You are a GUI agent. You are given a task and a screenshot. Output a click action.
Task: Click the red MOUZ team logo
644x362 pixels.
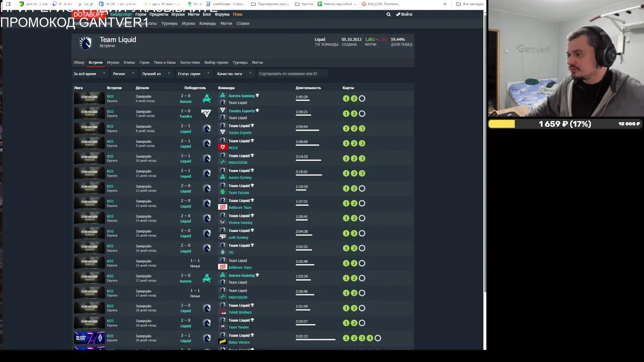tap(223, 147)
